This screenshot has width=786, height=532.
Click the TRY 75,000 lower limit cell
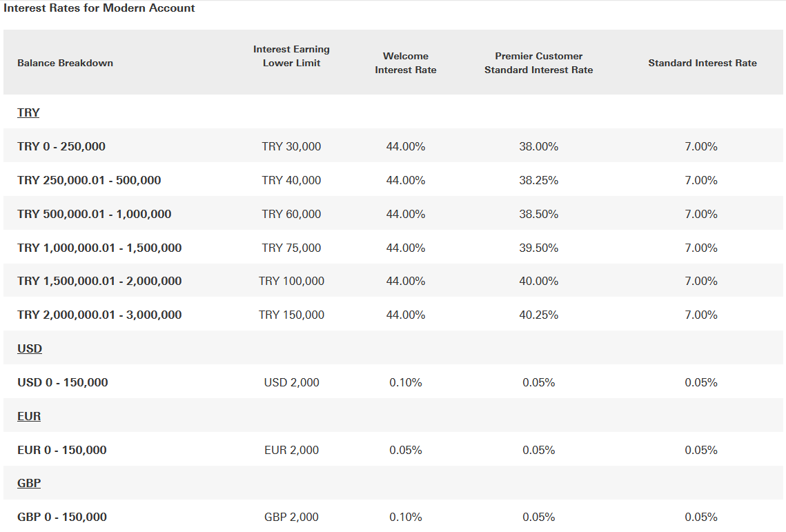(291, 248)
